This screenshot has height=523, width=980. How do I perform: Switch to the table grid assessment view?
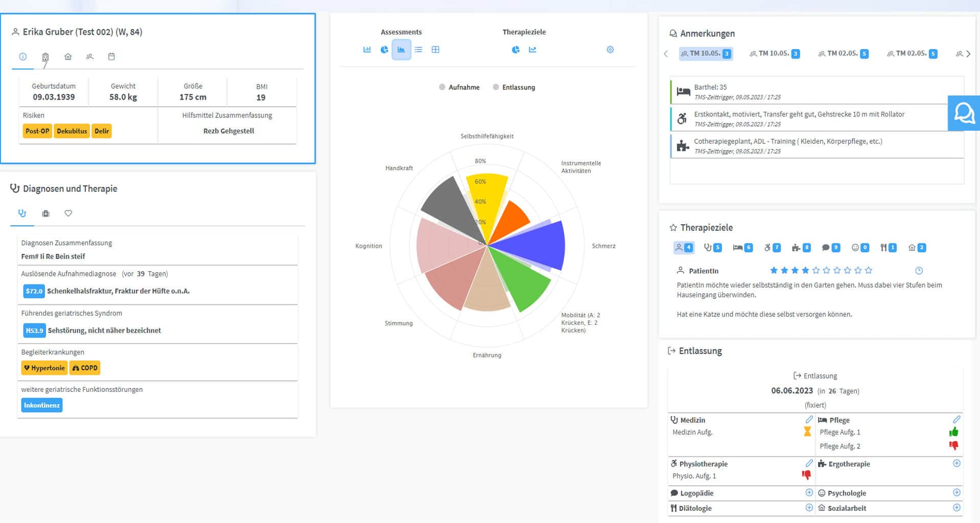coord(435,50)
